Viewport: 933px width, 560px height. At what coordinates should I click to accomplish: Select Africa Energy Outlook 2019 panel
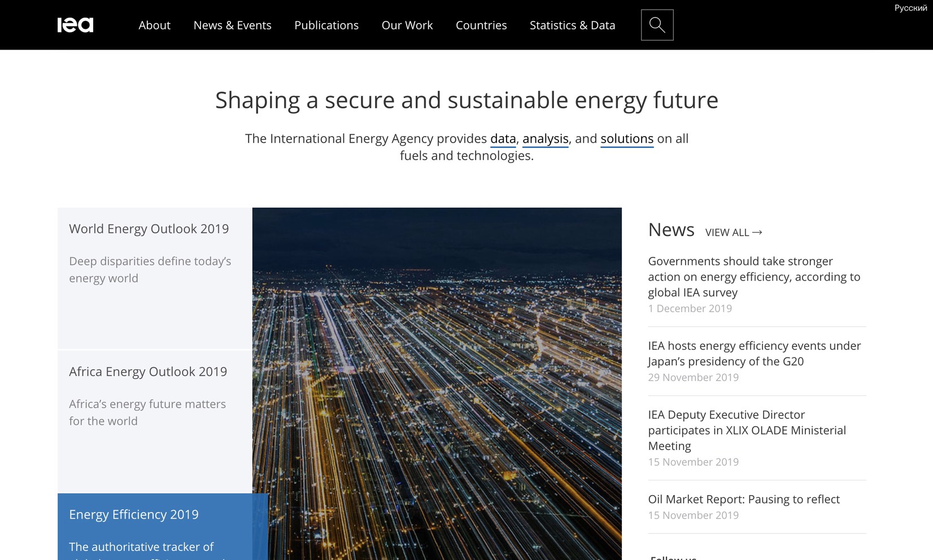coord(155,421)
